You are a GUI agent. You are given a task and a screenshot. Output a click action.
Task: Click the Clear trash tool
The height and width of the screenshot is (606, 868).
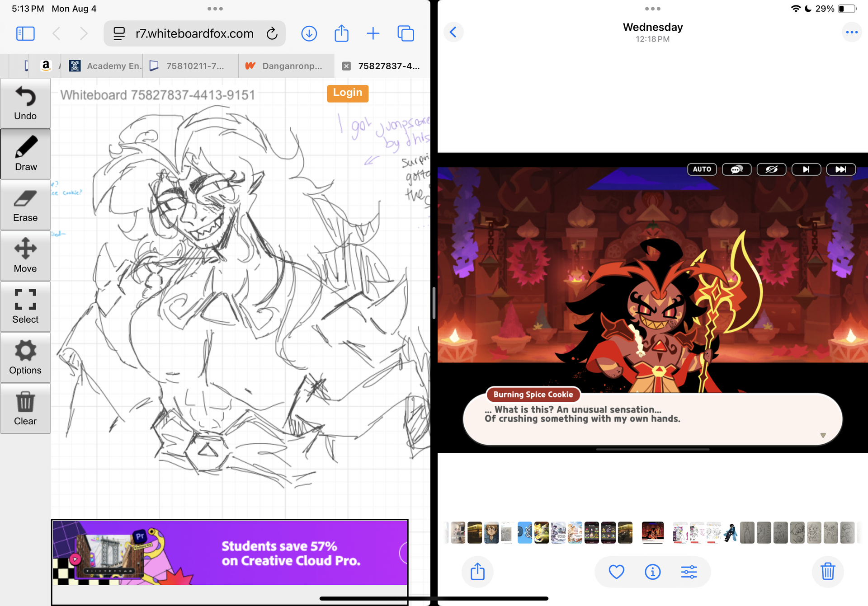[x=25, y=409]
